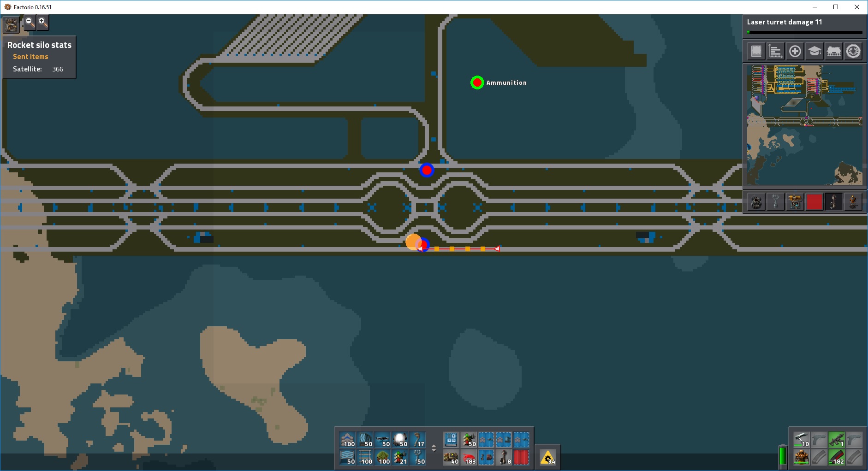The height and width of the screenshot is (471, 868).
Task: Select the electric pole stack of 17
Action: [418, 440]
